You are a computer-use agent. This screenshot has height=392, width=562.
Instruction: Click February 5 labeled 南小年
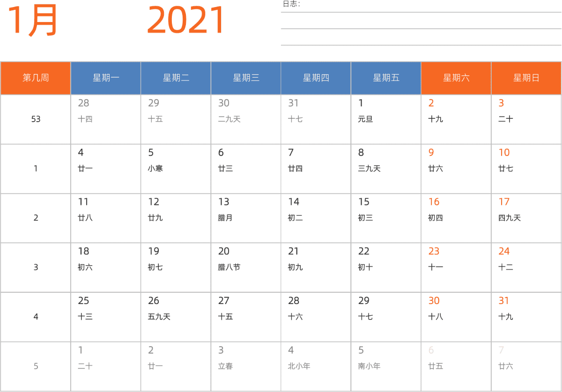(x=386, y=366)
